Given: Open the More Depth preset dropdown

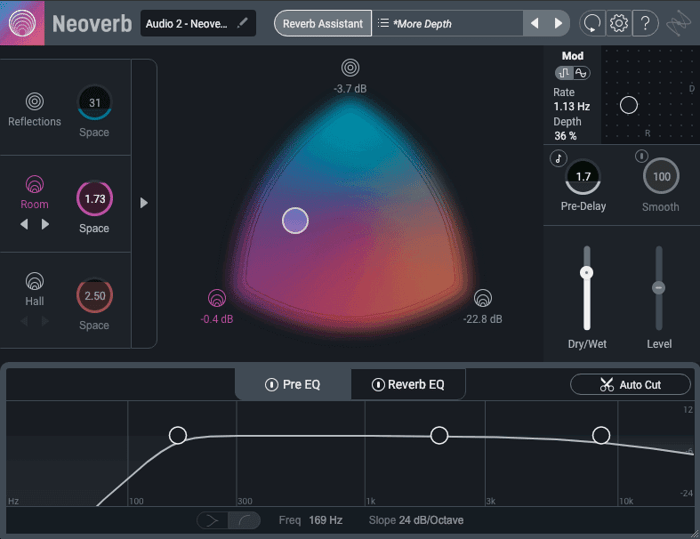Looking at the screenshot, I should [x=448, y=23].
